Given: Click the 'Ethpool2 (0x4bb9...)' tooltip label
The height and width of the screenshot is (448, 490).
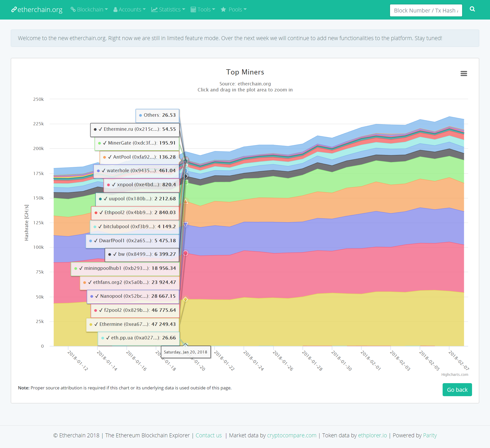Looking at the screenshot, I should [135, 213].
